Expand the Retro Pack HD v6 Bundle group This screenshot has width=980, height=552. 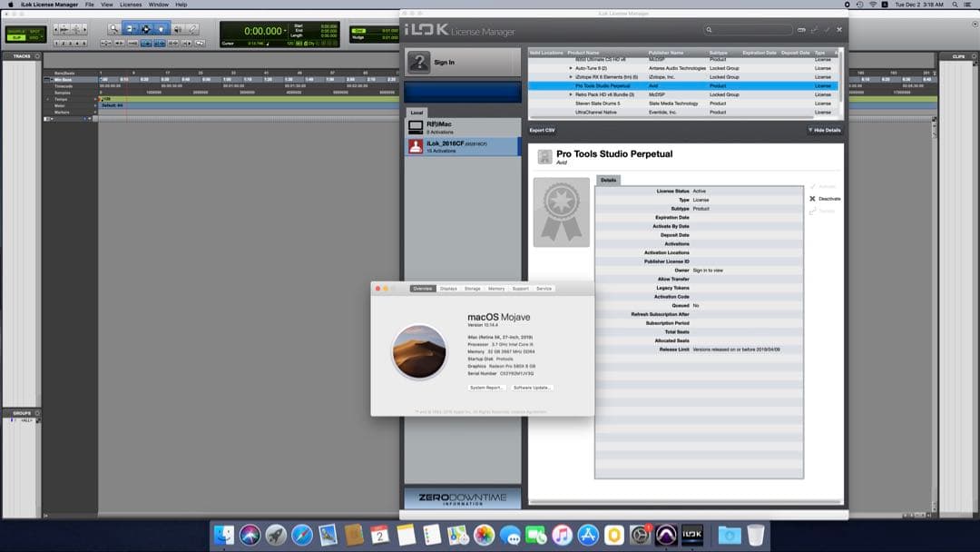[x=571, y=94]
